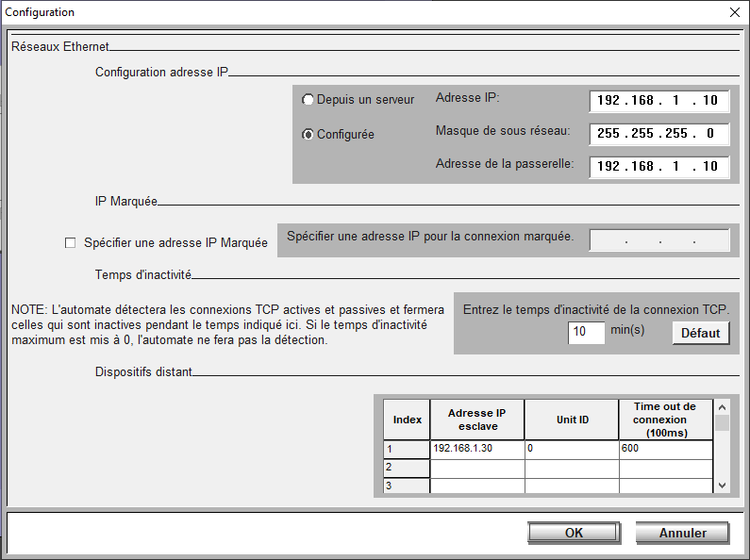Select slave IP cell 192.168.1.30
This screenshot has height=560, width=750.
coord(477,450)
